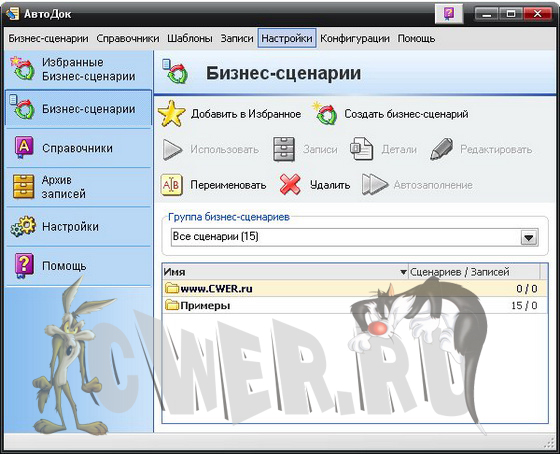This screenshot has height=454, width=560.
Task: Open the Настройки menu
Action: point(287,38)
